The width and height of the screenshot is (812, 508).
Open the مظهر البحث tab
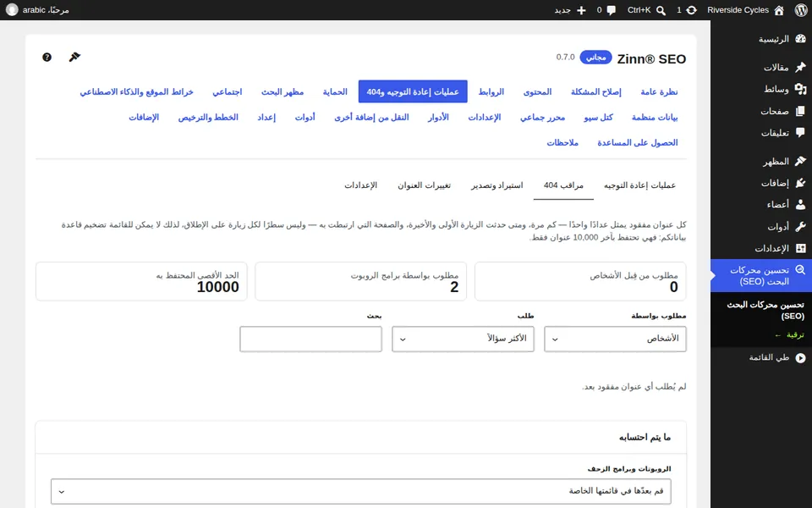click(x=283, y=91)
